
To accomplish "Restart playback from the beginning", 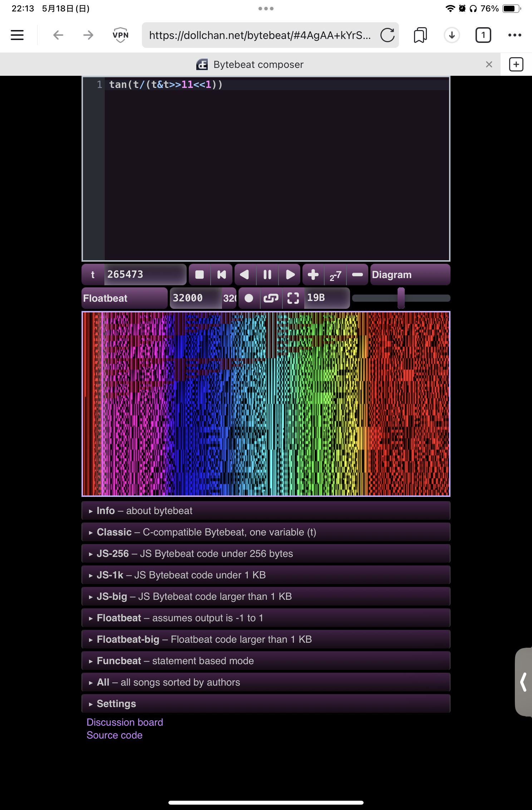I will pyautogui.click(x=222, y=275).
